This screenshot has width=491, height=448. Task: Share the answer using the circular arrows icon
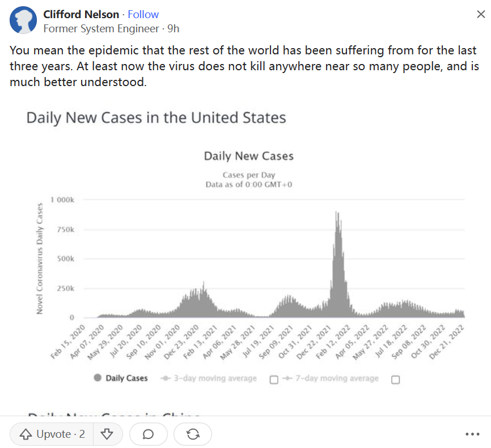point(193,434)
